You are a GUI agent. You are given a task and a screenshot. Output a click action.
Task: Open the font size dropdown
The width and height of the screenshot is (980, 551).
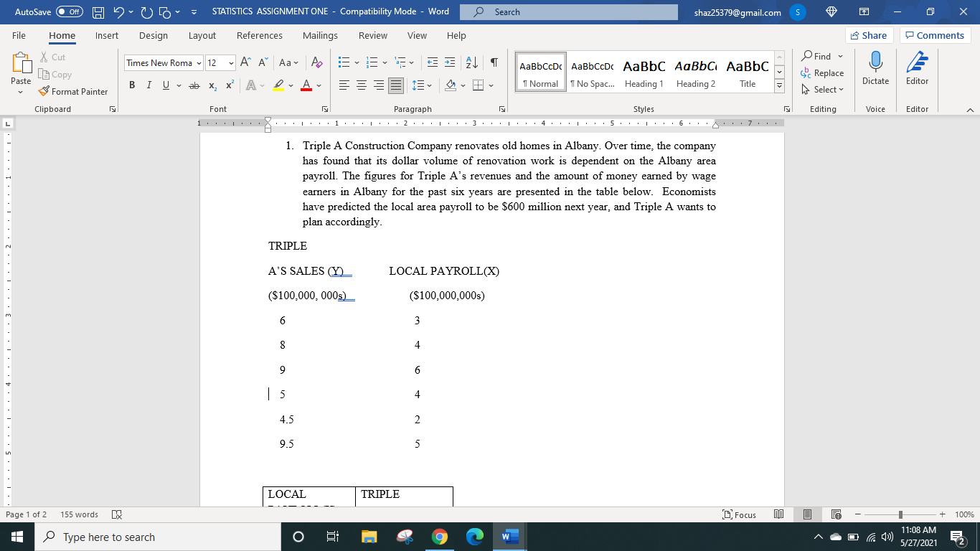tap(231, 63)
